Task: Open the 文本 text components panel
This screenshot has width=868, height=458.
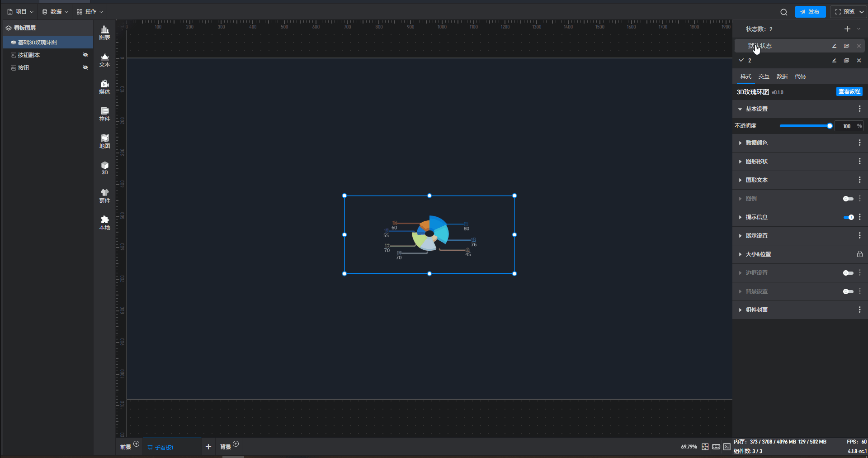Action: click(x=104, y=60)
